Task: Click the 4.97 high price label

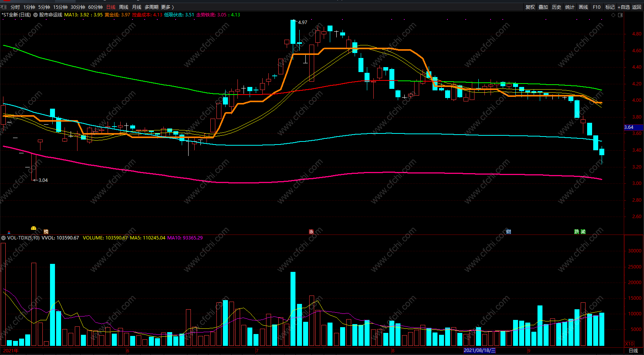Action: (x=302, y=22)
